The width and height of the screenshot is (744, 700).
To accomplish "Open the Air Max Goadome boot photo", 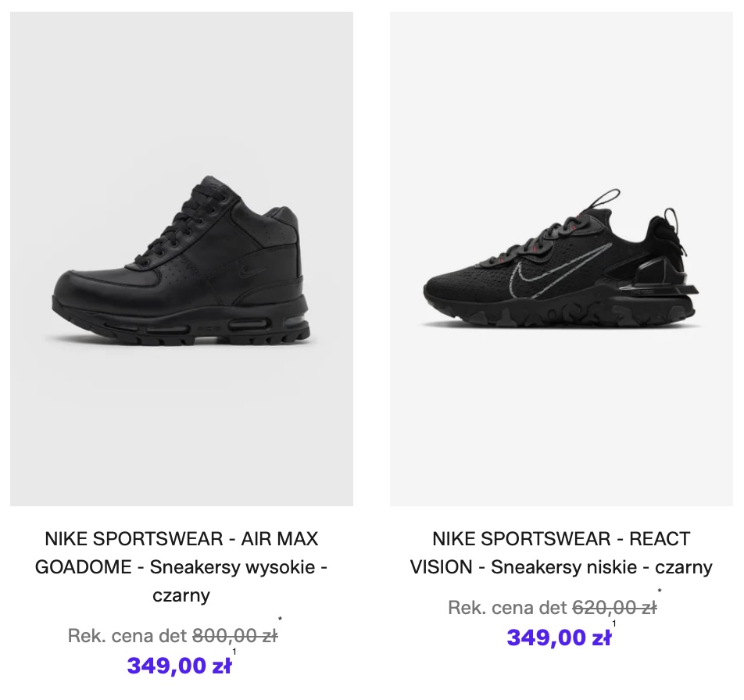I will 181,258.
